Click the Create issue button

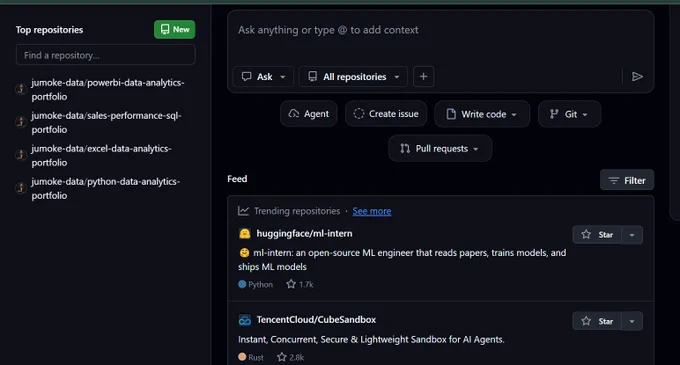386,114
